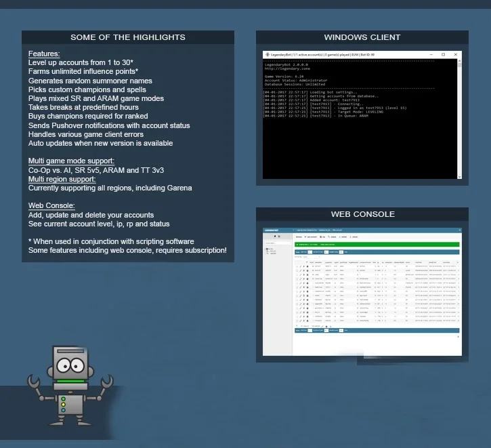
Task: Click the http://legendary.zone URL in console
Action: [287, 68]
